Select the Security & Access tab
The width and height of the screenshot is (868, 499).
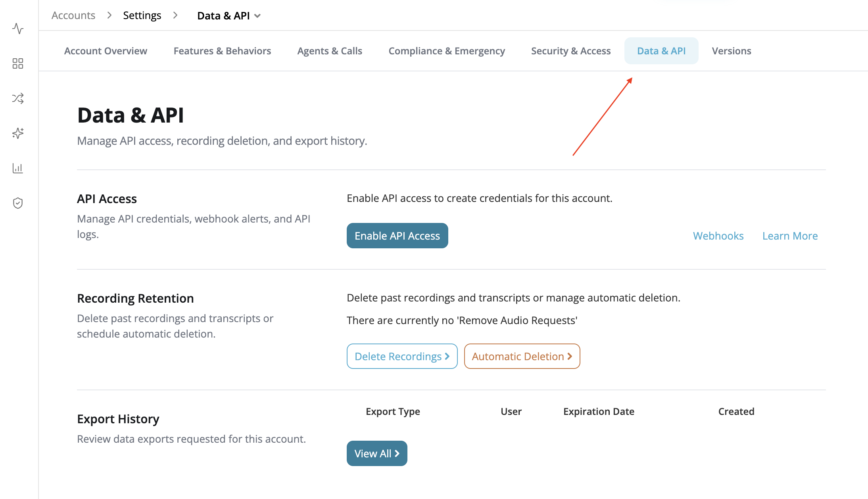(571, 51)
